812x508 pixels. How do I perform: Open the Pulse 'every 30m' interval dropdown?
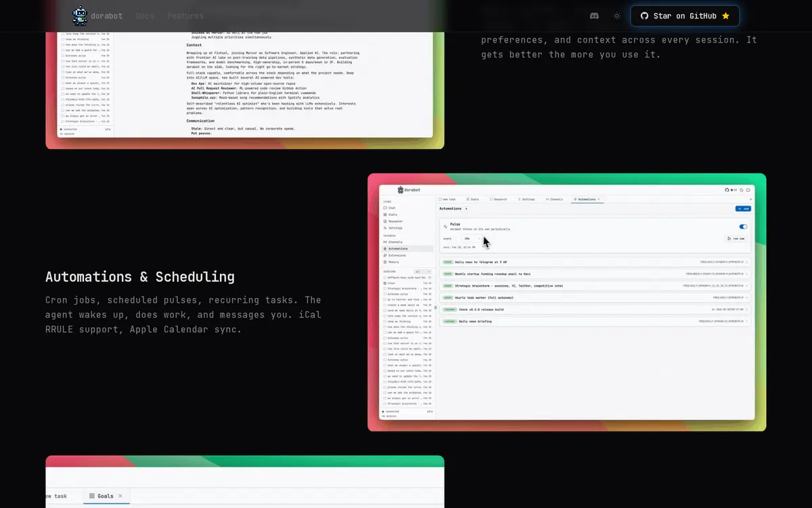pos(472,238)
